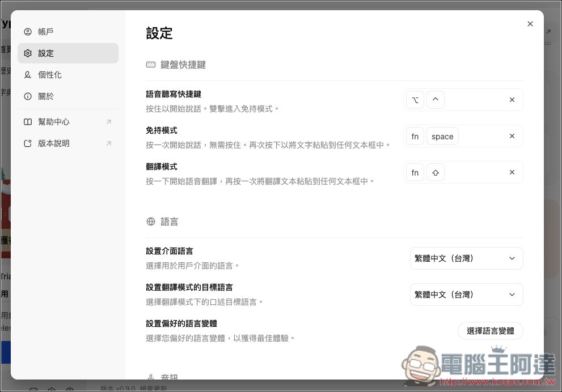This screenshot has width=562, height=392.
Task: Click the globe icon next to 語言 section
Action: pyautogui.click(x=150, y=221)
